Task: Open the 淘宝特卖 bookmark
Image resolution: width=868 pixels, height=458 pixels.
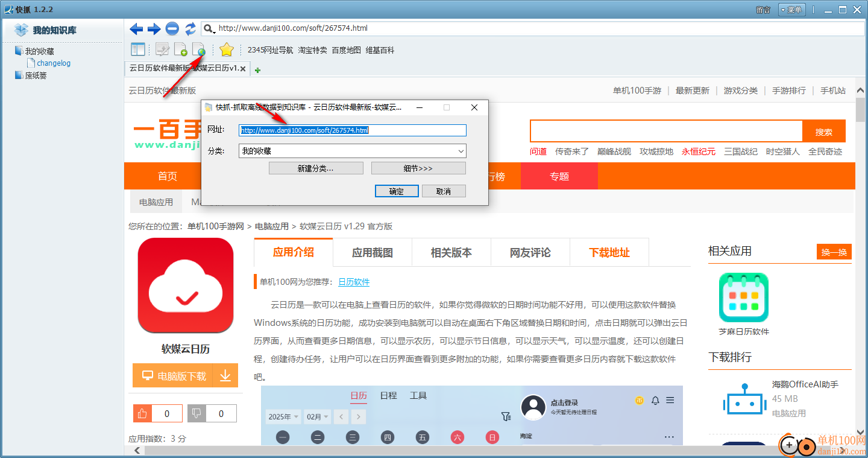Action: [312, 50]
